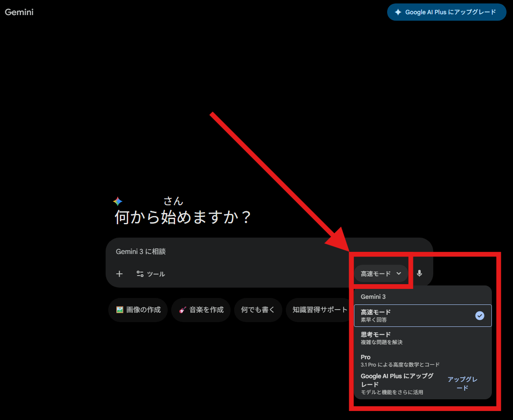Click the Gemini sparkle logo above greeting
The image size is (513, 420).
(x=118, y=201)
